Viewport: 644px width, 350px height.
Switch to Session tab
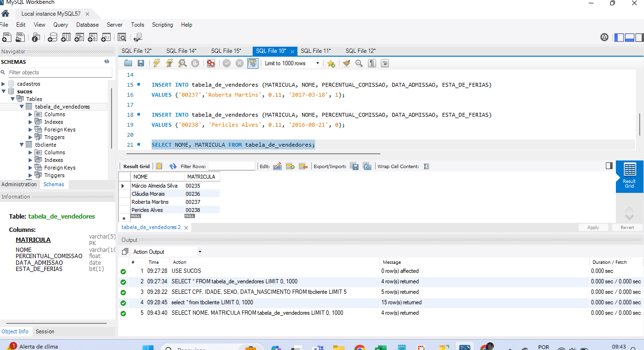coord(45,331)
